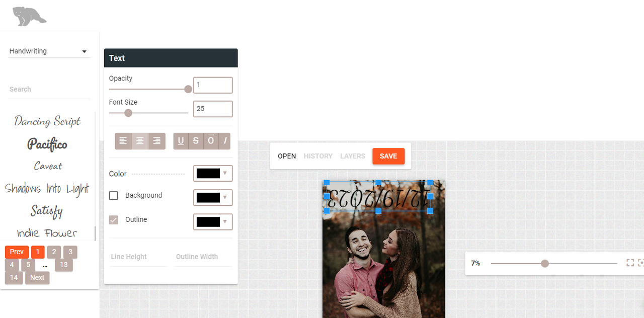Select the Caveat font
644x318 pixels.
pyautogui.click(x=48, y=166)
